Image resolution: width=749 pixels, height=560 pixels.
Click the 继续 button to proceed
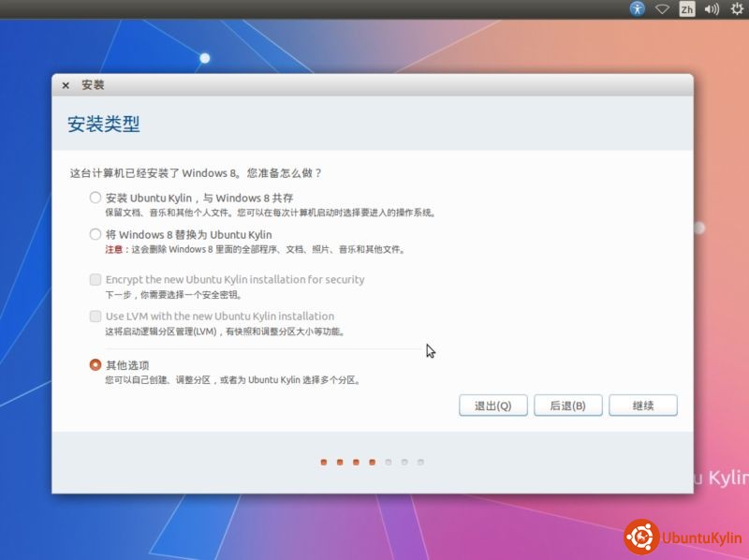coord(642,405)
